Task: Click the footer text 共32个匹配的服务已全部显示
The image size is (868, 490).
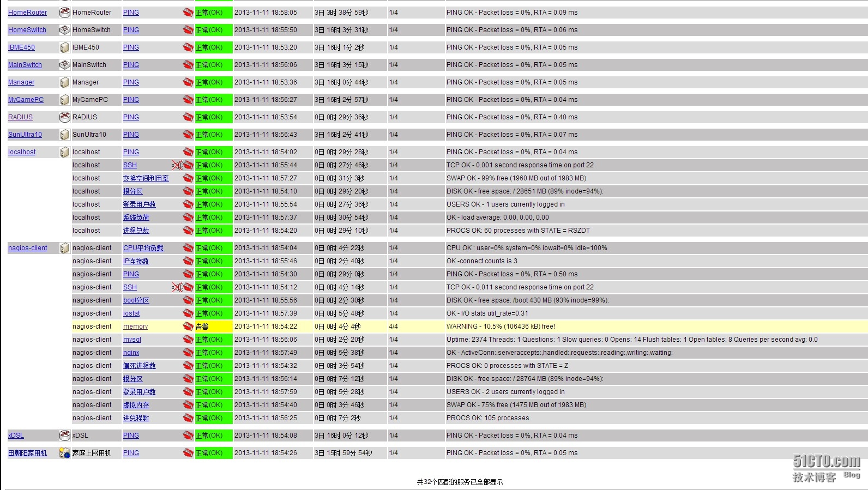Action: [460, 482]
